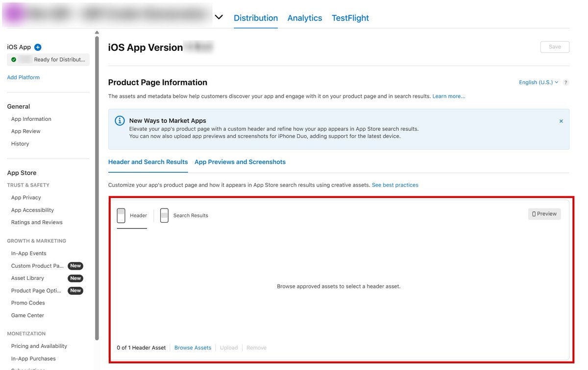The height and width of the screenshot is (370, 588).
Task: Click the New badge beside Product Page Optimization
Action: click(x=75, y=291)
